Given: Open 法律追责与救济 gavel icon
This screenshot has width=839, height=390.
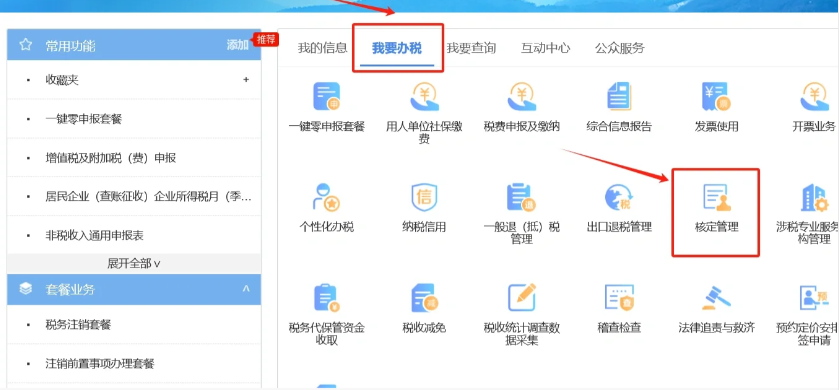Looking at the screenshot, I should click(716, 297).
